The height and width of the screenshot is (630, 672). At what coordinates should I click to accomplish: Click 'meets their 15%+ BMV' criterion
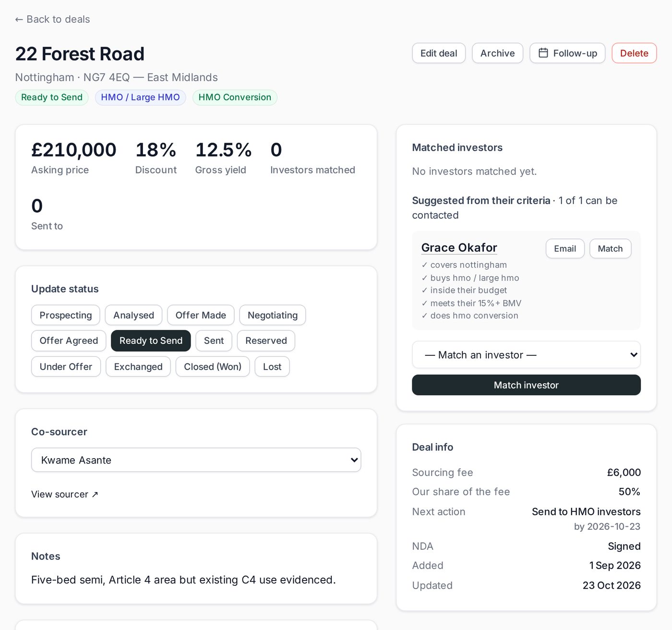click(471, 303)
